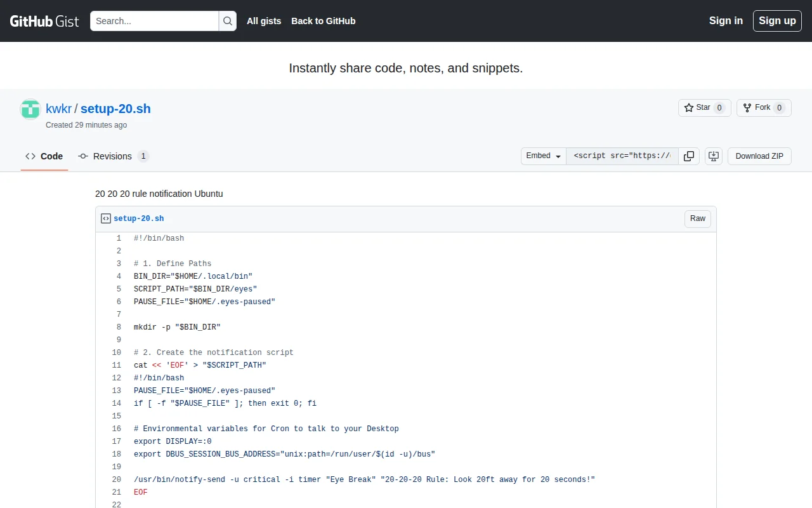
Task: Go Back to GitHub link
Action: [x=324, y=21]
